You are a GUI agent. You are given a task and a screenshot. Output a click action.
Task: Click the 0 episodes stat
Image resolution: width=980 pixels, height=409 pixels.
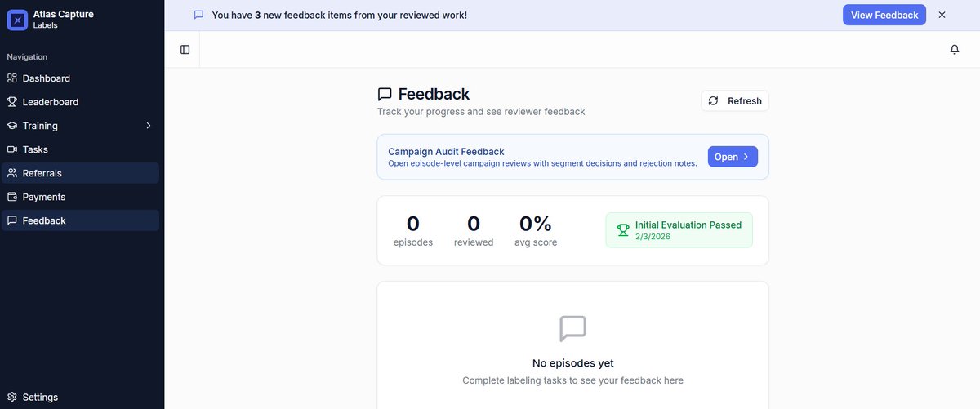(x=413, y=230)
